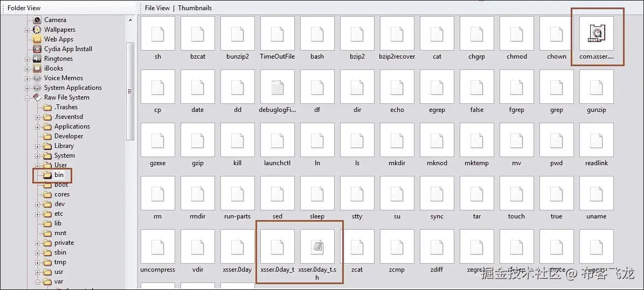Viewport: 644px width, 290px height.
Task: Switch to the File View tab
Action: [157, 8]
